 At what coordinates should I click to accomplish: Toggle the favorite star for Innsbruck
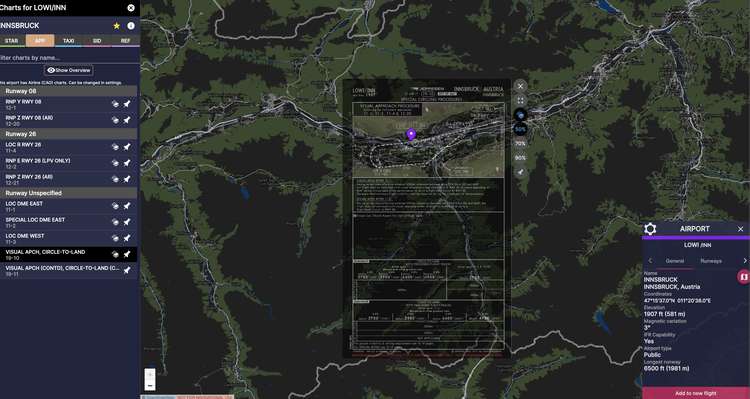coord(117,26)
